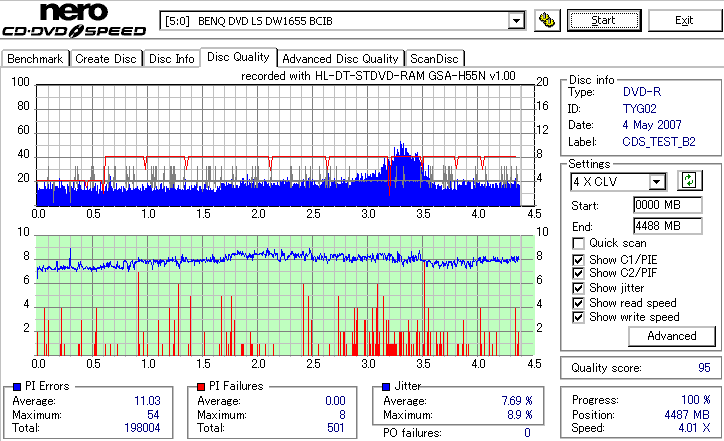Toggle the Show C1/PIE checkbox
This screenshot has height=441, width=724.
point(578,260)
